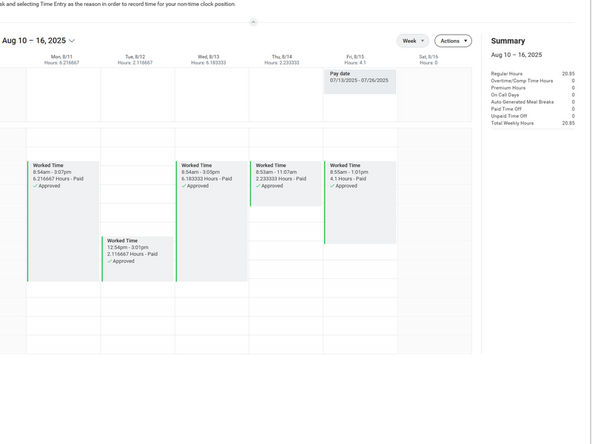Click Approved check icon on Thursday entry
Screen dimensions: 592x444
pyautogui.click(x=258, y=186)
